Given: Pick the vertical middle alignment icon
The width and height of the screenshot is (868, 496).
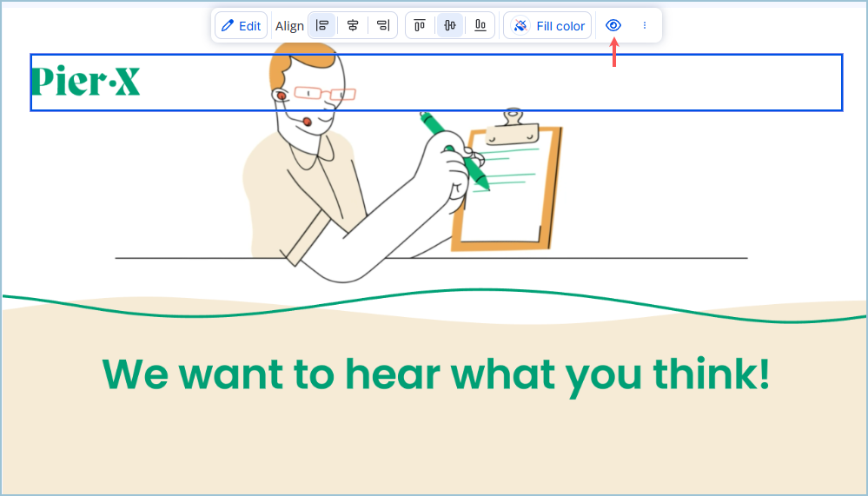Looking at the screenshot, I should [x=450, y=26].
